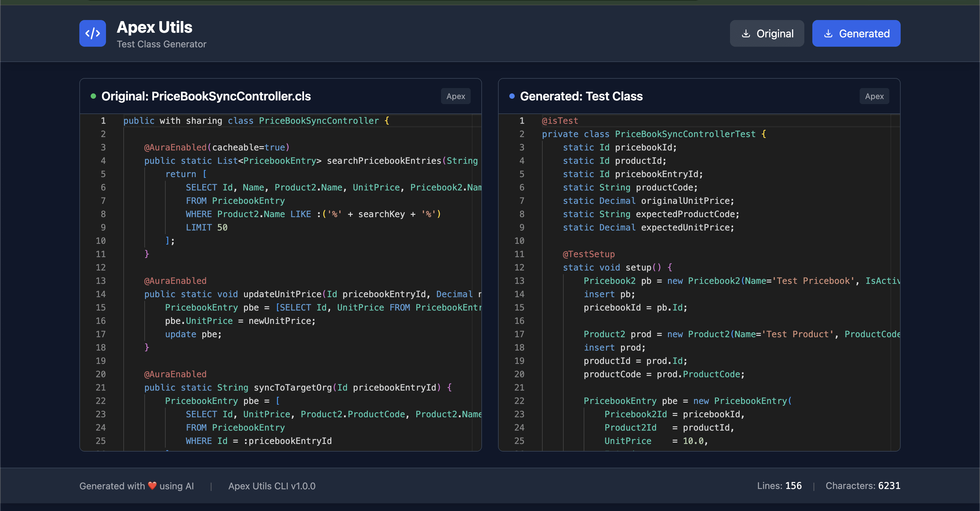This screenshot has height=511, width=980.
Task: Click the red heart icon in footer
Action: point(152,486)
